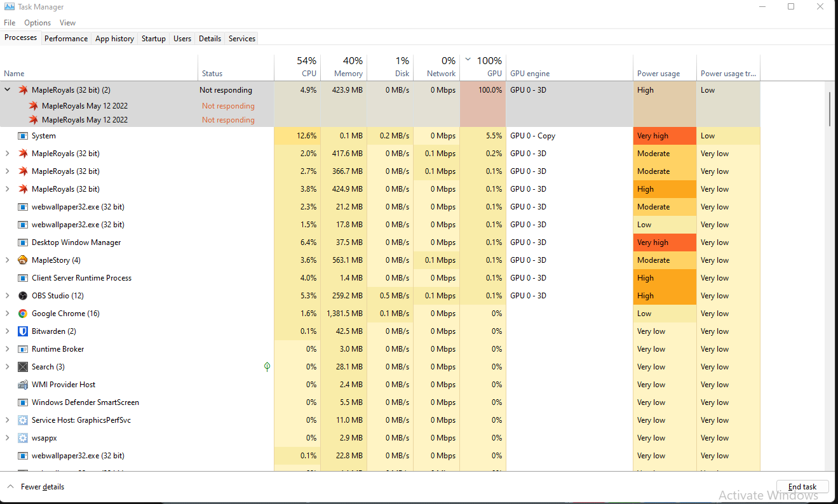Viewport: 838px width, 504px height.
Task: Click the Desktop Window Manager icon
Action: pyautogui.click(x=23, y=242)
